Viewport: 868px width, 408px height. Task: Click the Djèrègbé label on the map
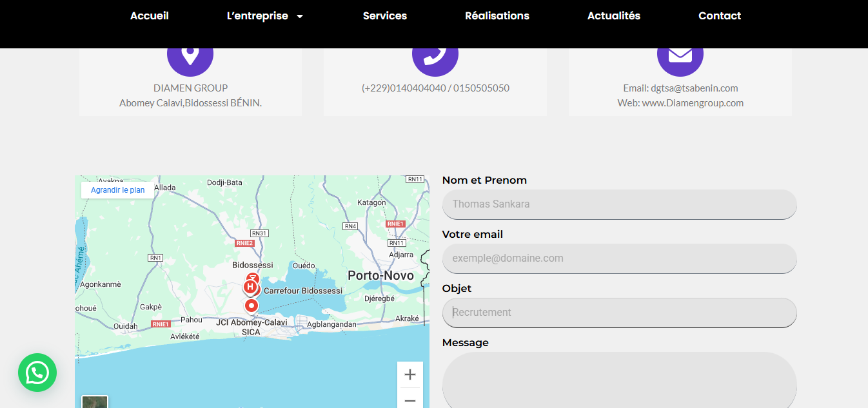[379, 298]
